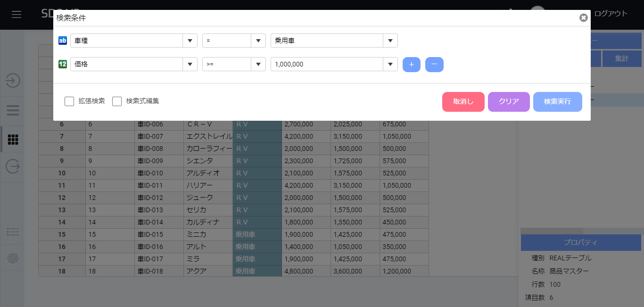644x307 pixels.
Task: Expand the '=' operator dropdown
Action: [x=258, y=41]
